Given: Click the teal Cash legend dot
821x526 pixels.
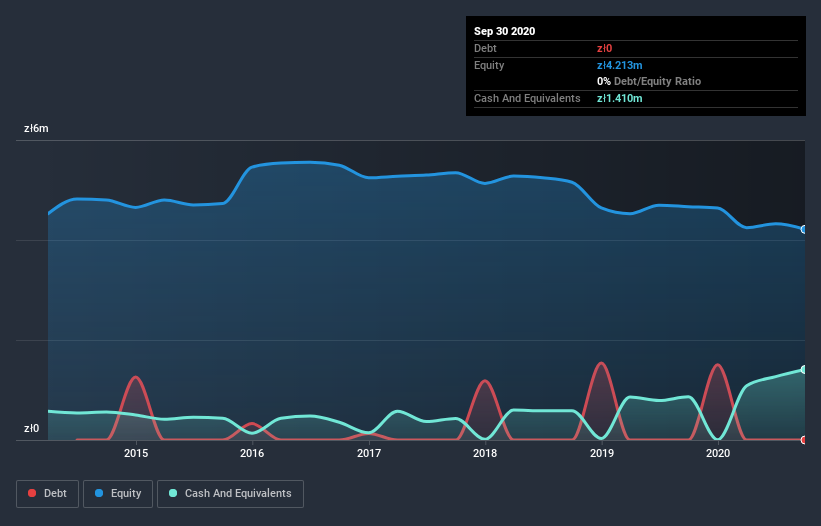Looking at the screenshot, I should coord(173,493).
